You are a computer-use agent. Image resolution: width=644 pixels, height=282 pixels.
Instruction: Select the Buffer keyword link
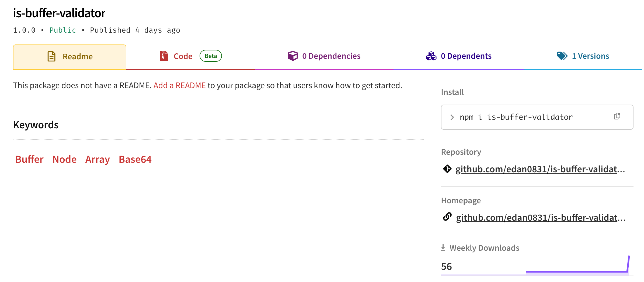pos(29,159)
